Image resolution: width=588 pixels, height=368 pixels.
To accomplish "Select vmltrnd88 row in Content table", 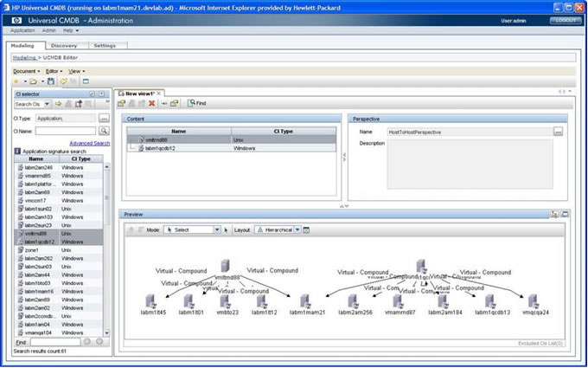I will click(231, 139).
